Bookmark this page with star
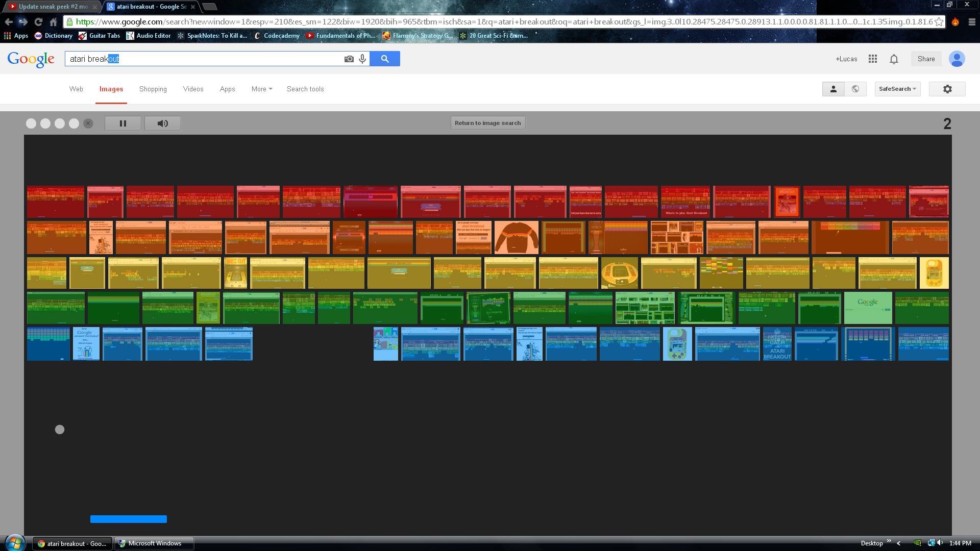980x551 pixels. [x=939, y=21]
